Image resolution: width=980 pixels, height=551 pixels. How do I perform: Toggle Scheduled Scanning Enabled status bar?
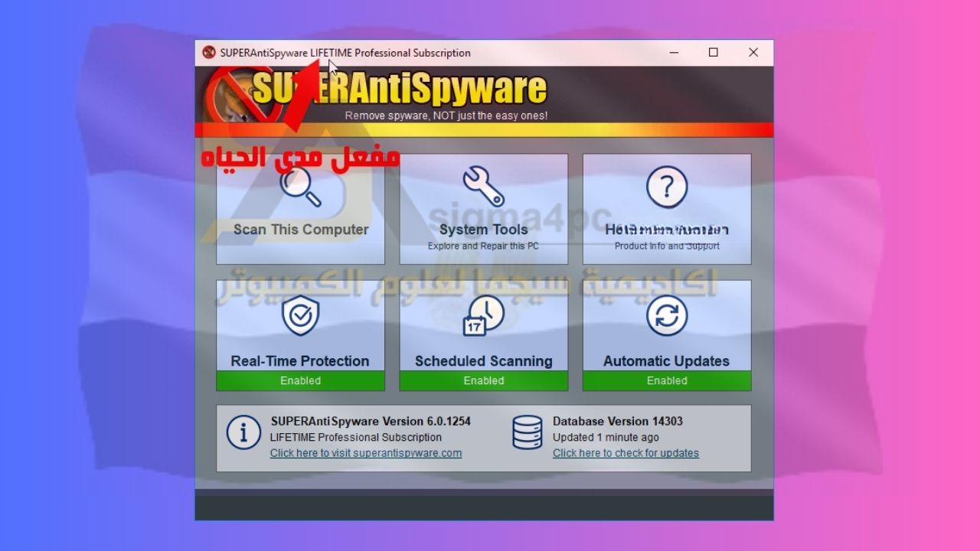point(483,380)
